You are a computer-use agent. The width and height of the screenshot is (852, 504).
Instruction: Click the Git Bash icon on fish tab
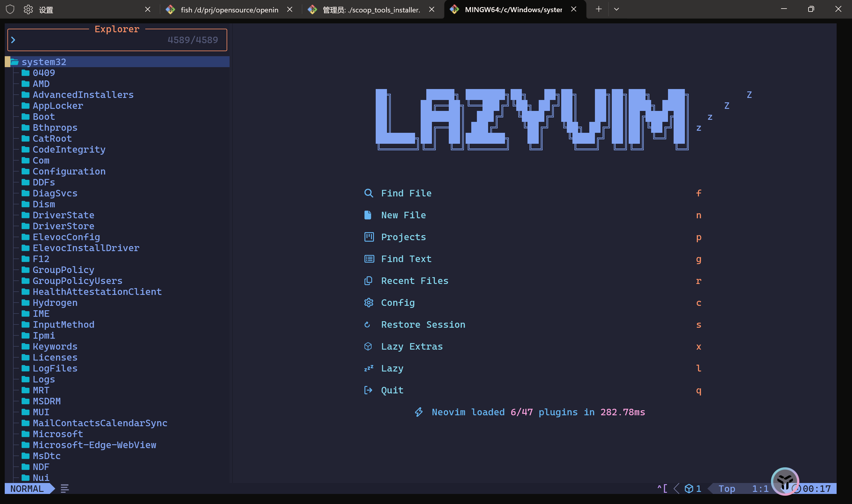coord(170,9)
